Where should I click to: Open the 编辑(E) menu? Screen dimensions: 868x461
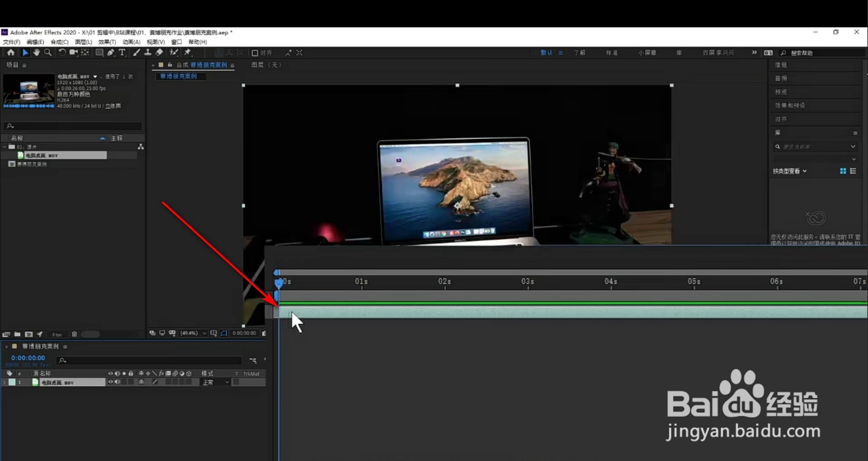(35, 42)
